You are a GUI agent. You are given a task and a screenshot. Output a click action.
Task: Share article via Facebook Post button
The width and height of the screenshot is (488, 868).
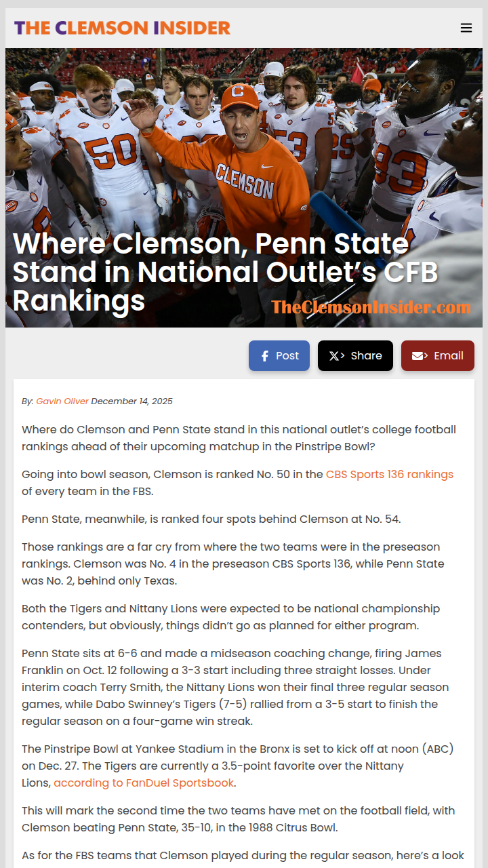coord(279,356)
